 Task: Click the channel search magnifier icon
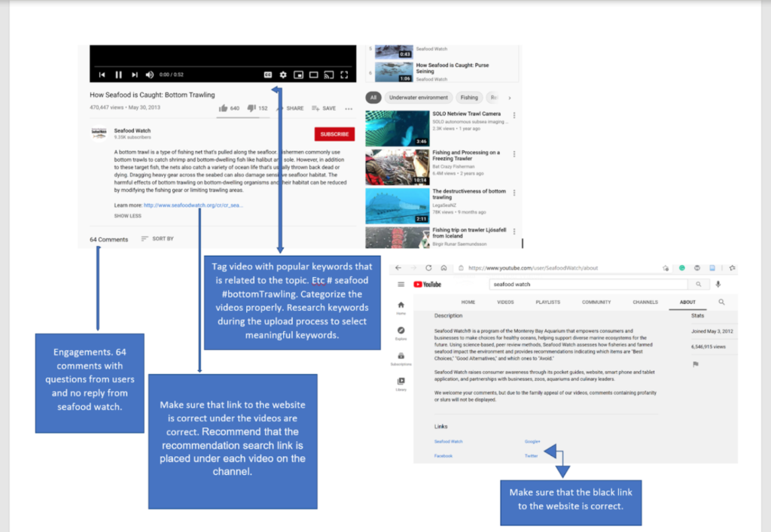point(721,302)
